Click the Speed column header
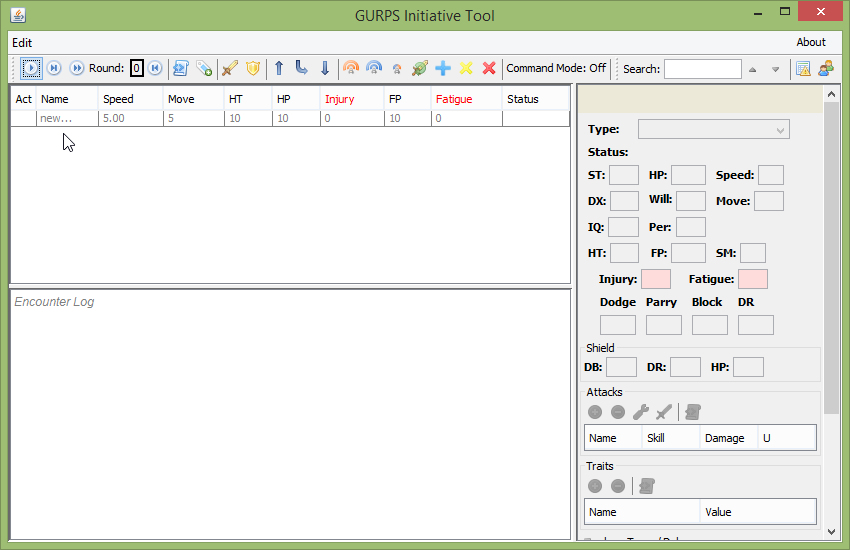 pos(131,99)
